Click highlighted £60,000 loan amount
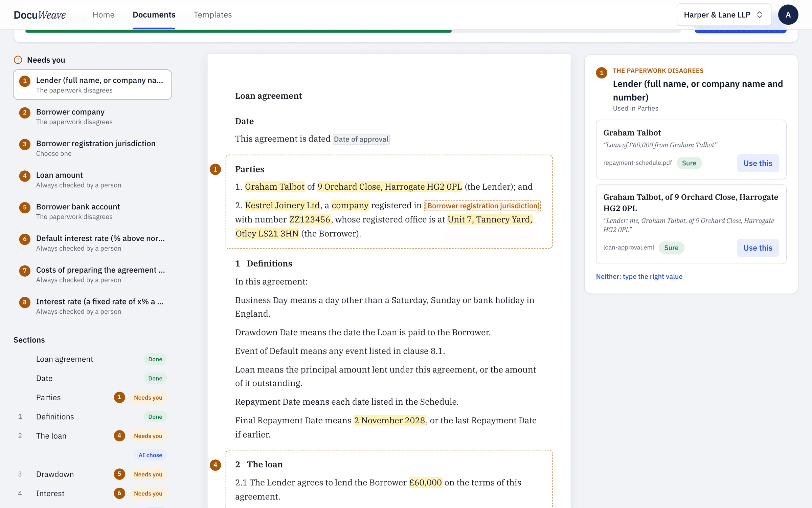 [425, 482]
